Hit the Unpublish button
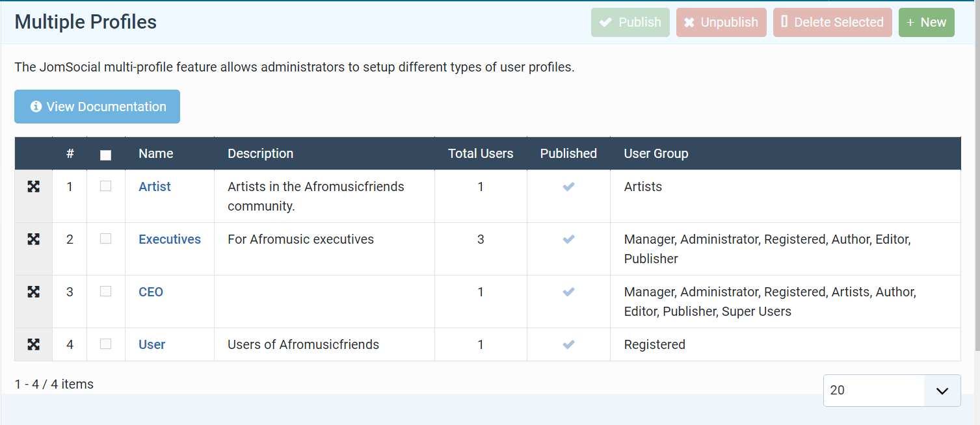This screenshot has width=980, height=425. [721, 22]
